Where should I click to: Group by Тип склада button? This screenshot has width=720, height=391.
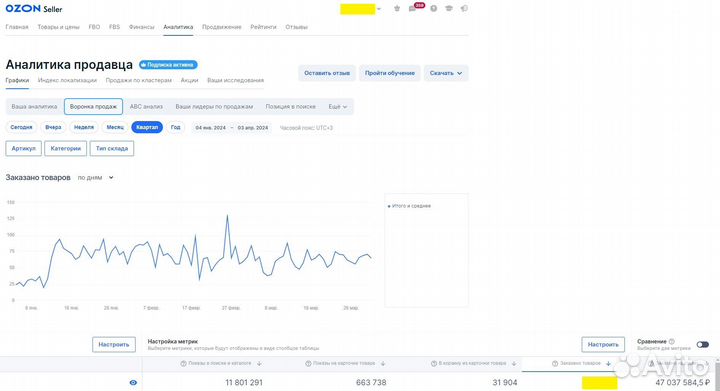tap(112, 148)
